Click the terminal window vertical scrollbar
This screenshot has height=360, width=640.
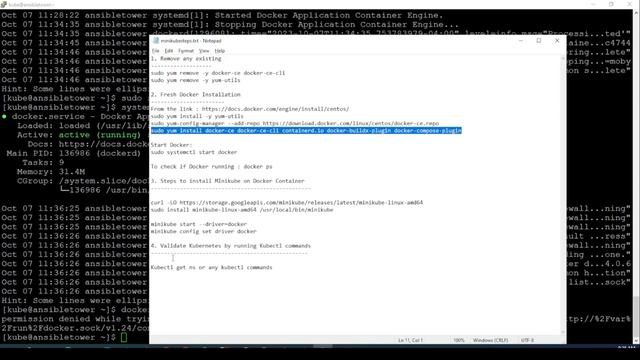coord(636,176)
